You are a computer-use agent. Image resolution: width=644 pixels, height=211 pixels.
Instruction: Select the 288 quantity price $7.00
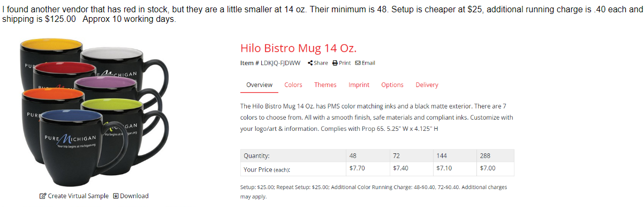[488, 168]
